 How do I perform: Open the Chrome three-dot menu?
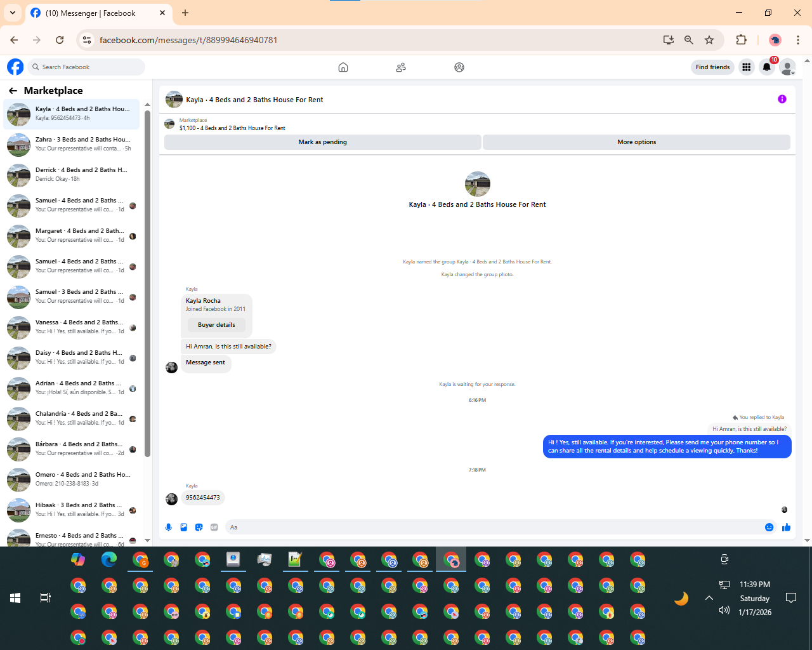point(798,40)
